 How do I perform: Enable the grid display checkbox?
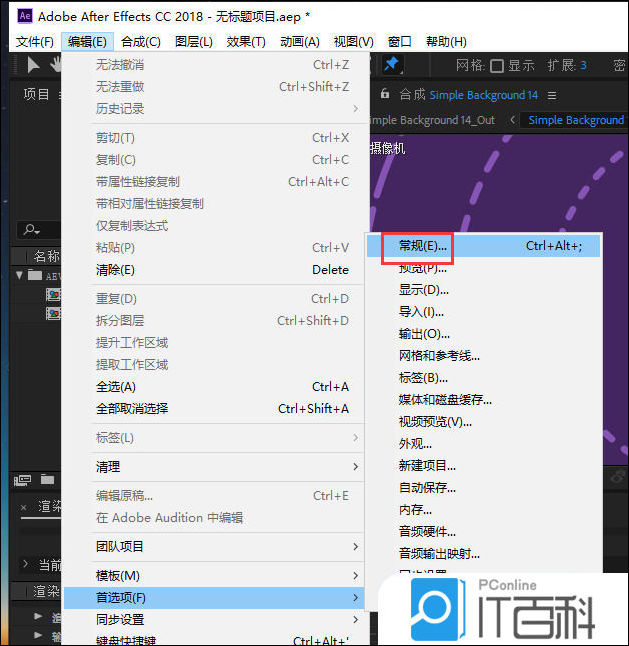point(497,66)
